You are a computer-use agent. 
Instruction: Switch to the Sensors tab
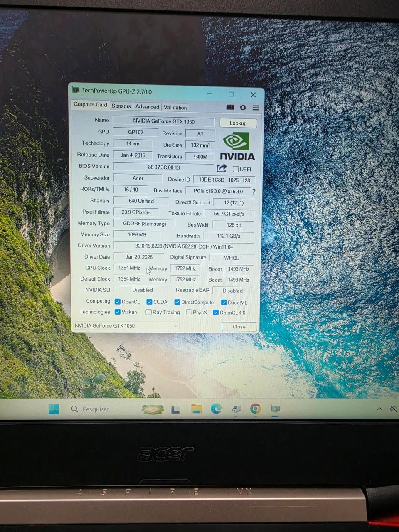[121, 106]
